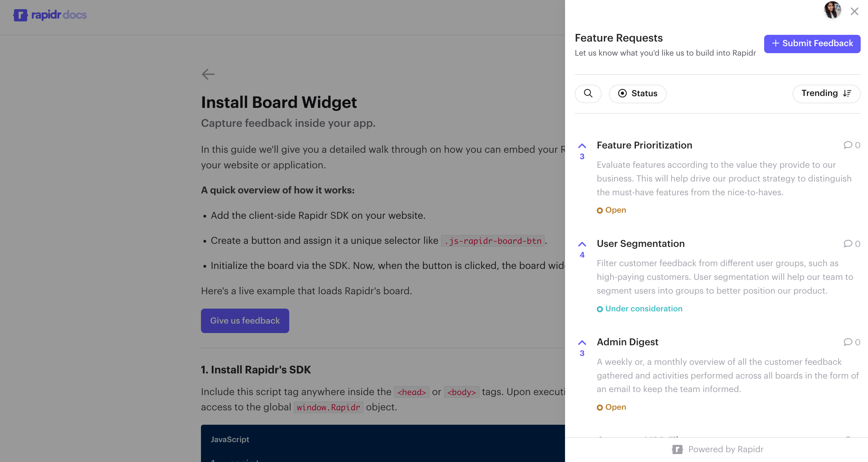The width and height of the screenshot is (868, 462).
Task: Open the Trending sort dropdown
Action: point(826,94)
